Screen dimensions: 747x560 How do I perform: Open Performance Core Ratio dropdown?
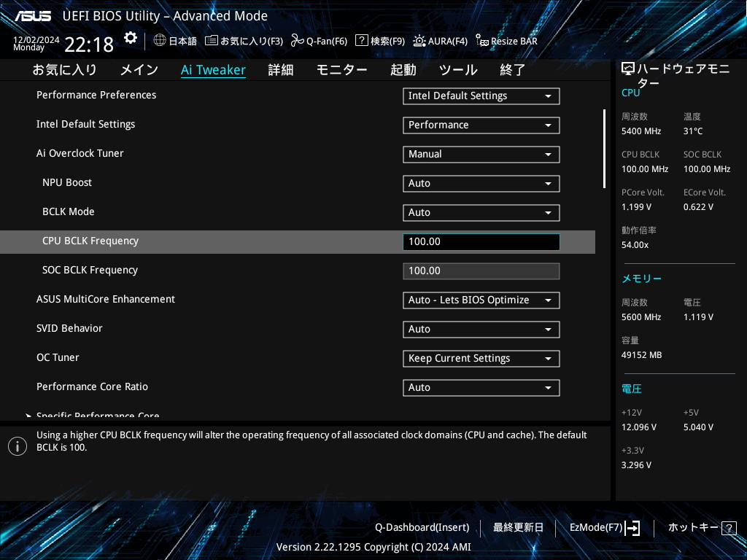[x=481, y=388]
